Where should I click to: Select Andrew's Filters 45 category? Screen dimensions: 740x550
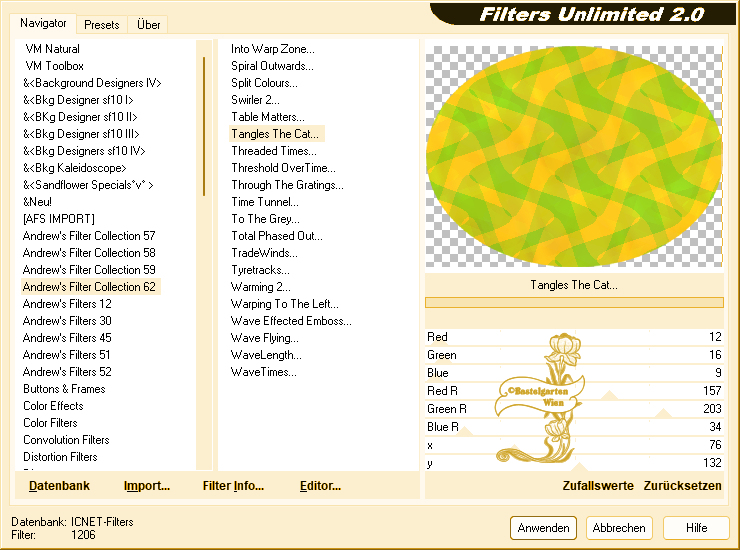(67, 338)
